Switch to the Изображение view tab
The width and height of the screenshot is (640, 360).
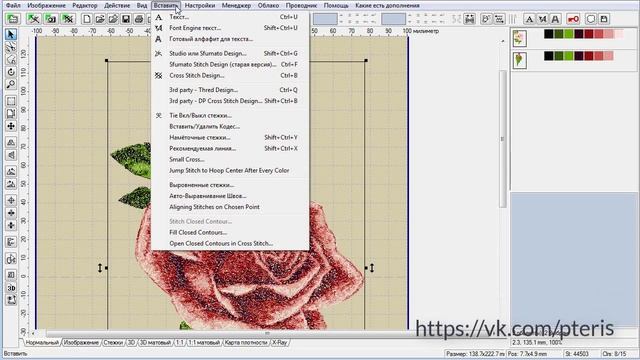click(81, 342)
